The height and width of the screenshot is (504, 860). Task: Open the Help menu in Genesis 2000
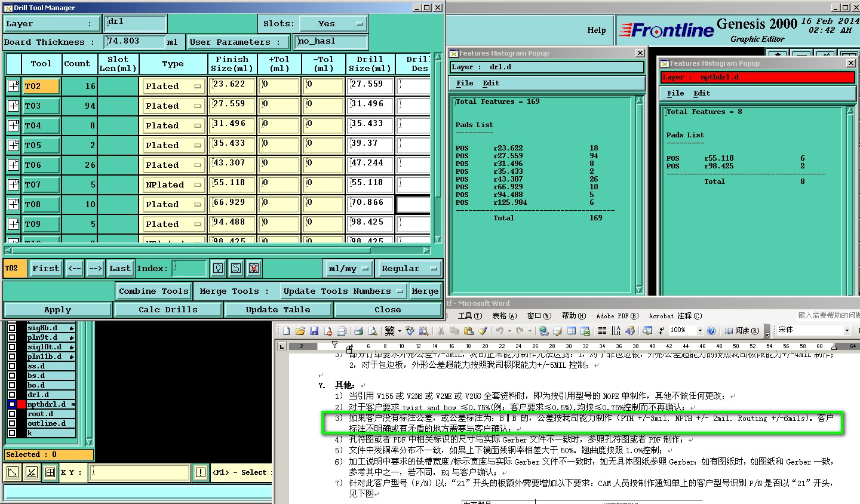click(x=596, y=30)
